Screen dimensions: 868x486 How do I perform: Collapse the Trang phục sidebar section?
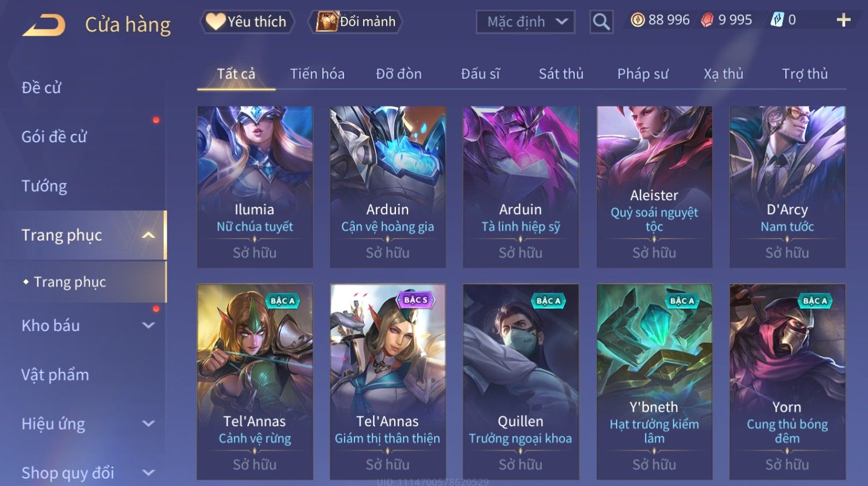pyautogui.click(x=148, y=235)
